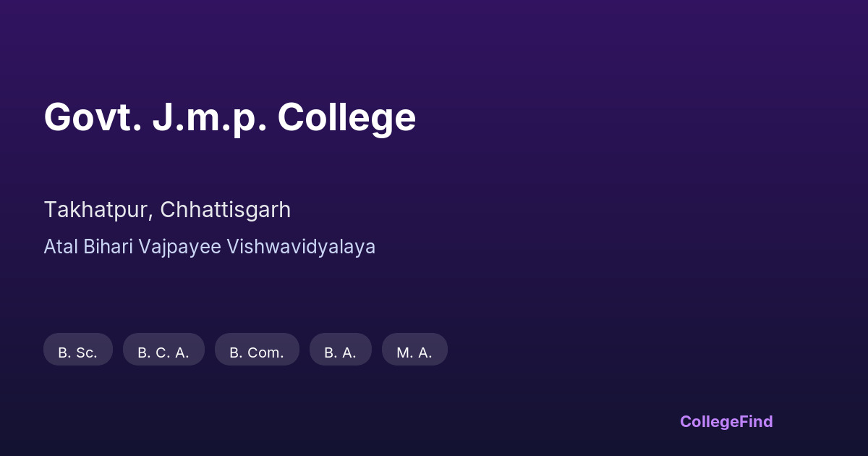Click the state name Chhattisgarh

tap(225, 210)
